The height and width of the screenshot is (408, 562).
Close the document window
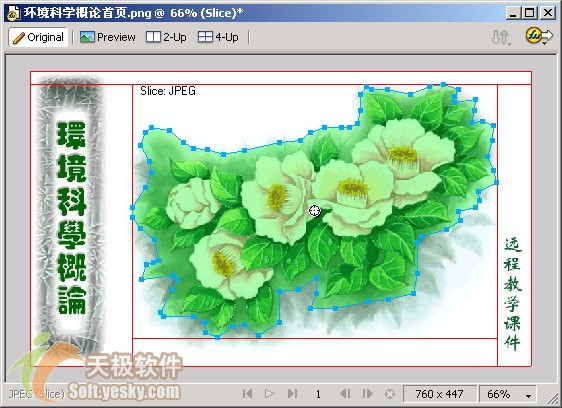[547, 13]
